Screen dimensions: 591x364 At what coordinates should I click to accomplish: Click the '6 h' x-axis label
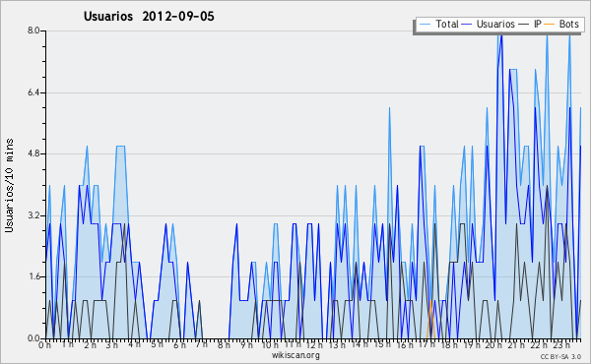click(x=179, y=344)
